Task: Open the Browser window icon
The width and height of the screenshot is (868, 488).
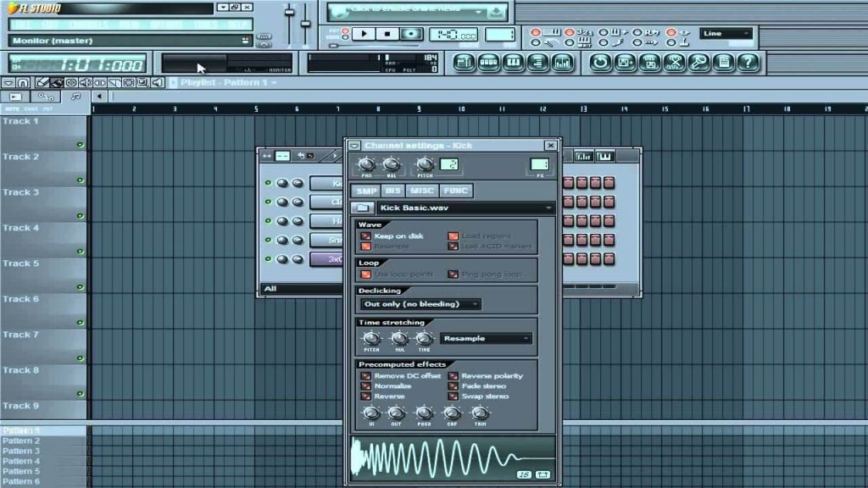Action: (x=537, y=63)
